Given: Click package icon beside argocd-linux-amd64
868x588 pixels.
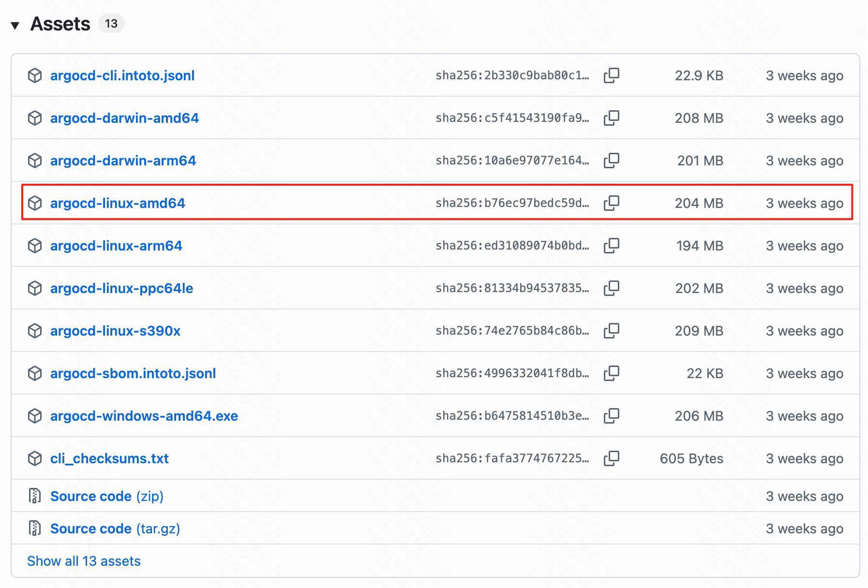Looking at the screenshot, I should click(x=35, y=203).
